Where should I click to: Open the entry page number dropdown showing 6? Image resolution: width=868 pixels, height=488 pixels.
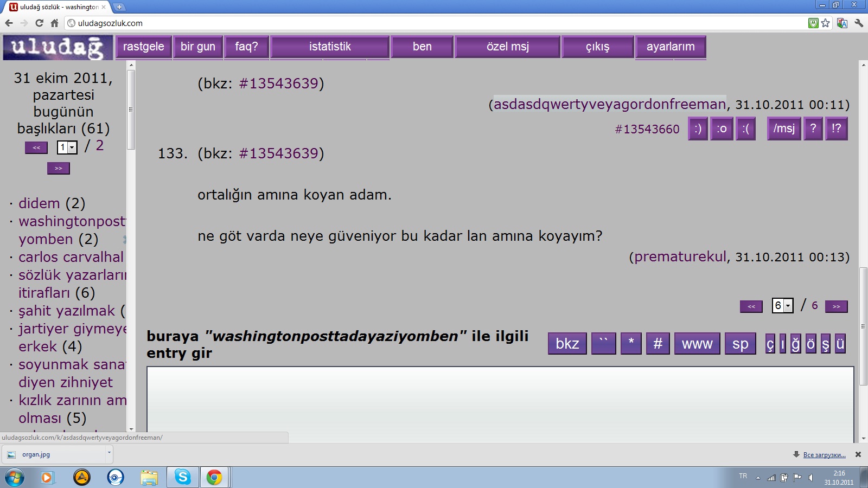tap(782, 306)
